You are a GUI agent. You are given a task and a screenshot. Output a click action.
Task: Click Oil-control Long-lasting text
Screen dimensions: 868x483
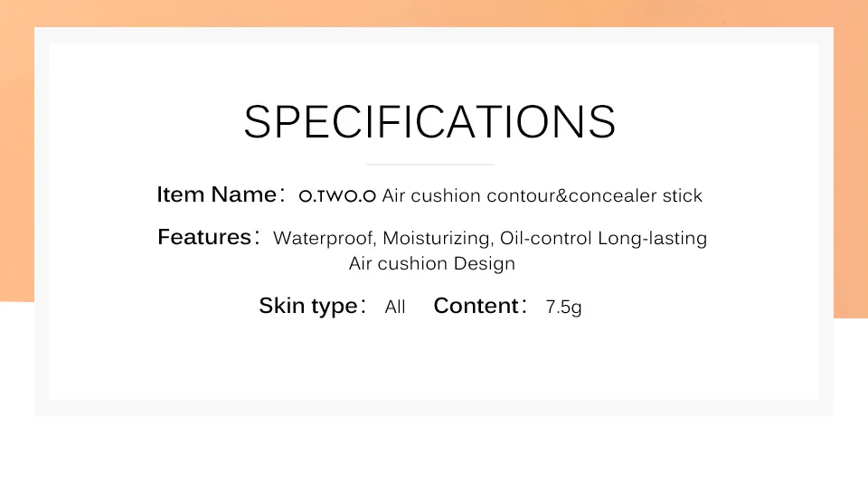coord(603,238)
